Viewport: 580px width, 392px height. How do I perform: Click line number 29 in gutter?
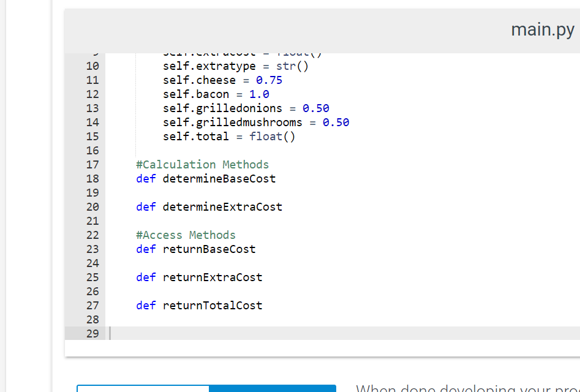[92, 334]
